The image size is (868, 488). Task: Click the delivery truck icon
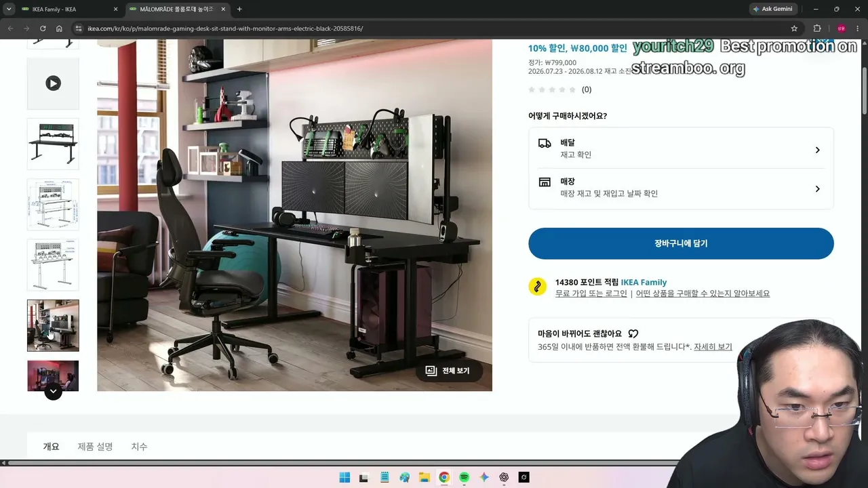(x=545, y=143)
